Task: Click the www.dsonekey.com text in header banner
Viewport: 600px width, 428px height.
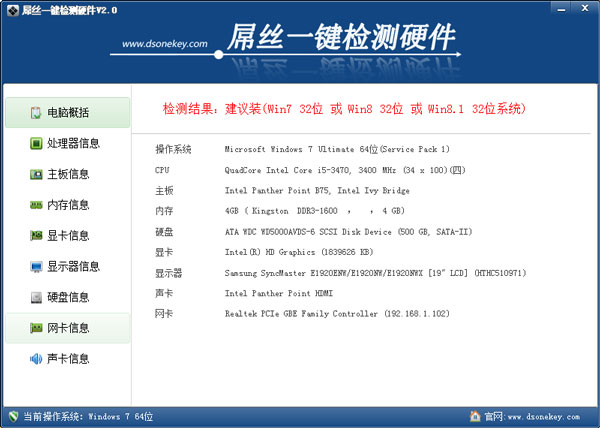Action: coord(164,44)
